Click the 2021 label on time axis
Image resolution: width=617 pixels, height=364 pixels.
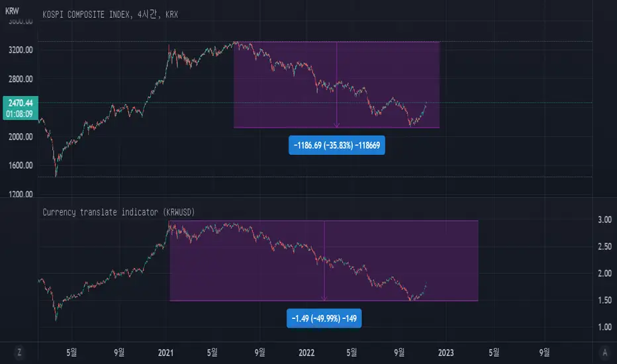tap(166, 351)
